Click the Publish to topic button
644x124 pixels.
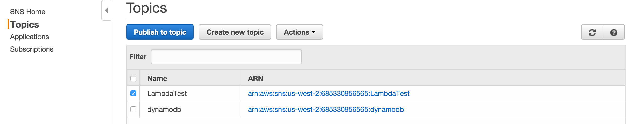coord(160,32)
